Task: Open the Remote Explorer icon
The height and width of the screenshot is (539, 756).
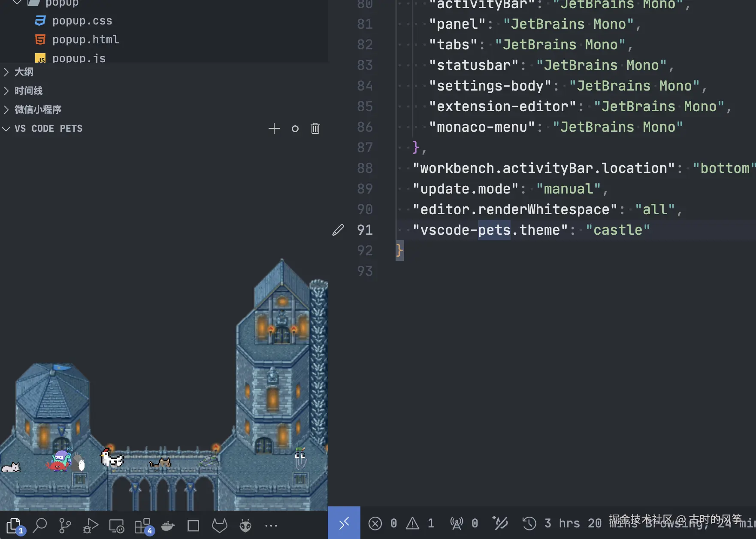Action: coord(116,525)
